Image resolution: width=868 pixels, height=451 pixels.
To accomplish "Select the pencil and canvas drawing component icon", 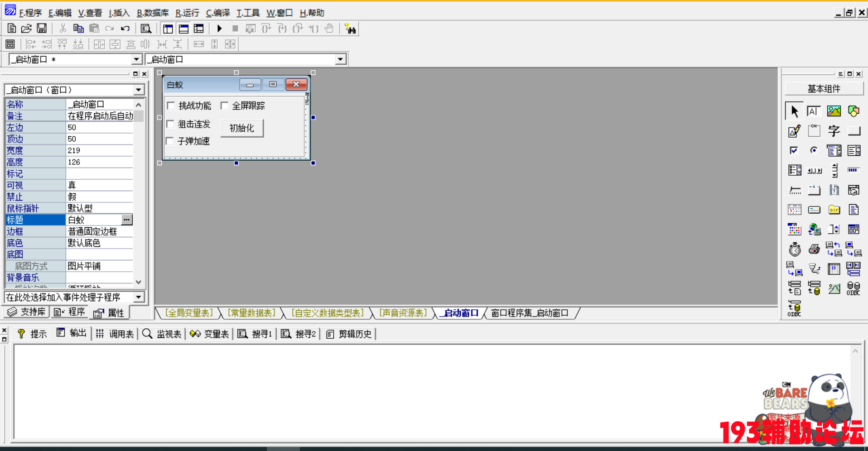I will 794,131.
